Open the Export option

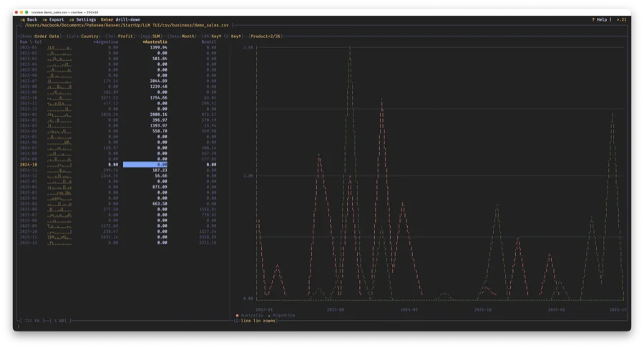pyautogui.click(x=57, y=19)
